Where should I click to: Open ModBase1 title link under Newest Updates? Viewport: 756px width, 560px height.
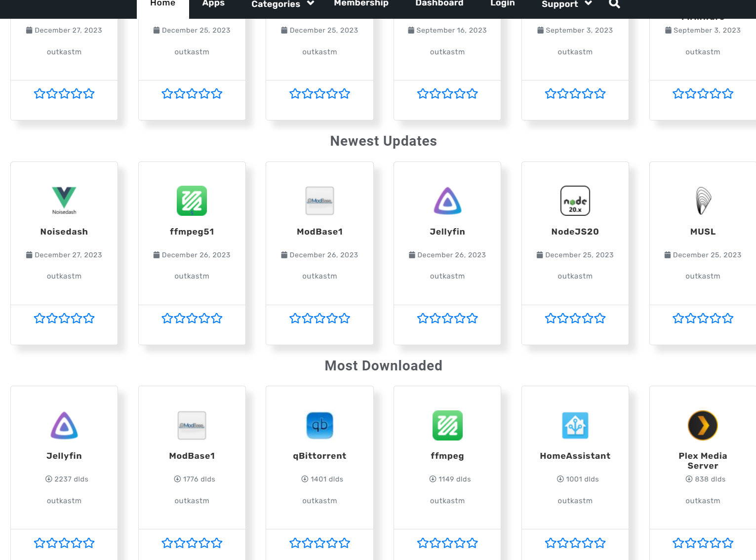click(x=319, y=232)
